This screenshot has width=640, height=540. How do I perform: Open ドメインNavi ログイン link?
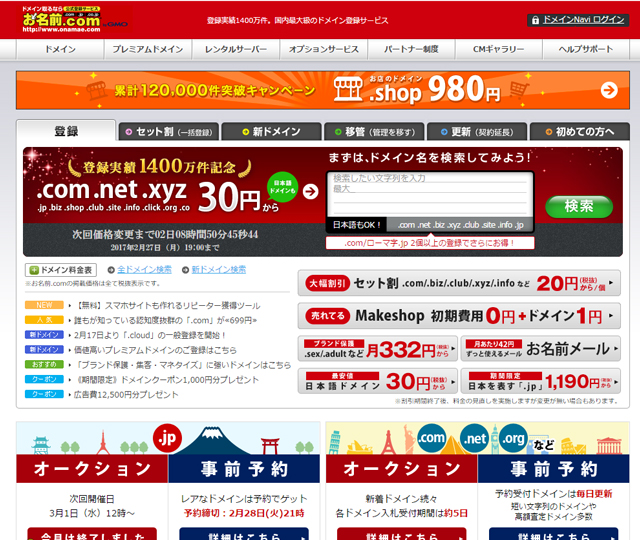(583, 20)
